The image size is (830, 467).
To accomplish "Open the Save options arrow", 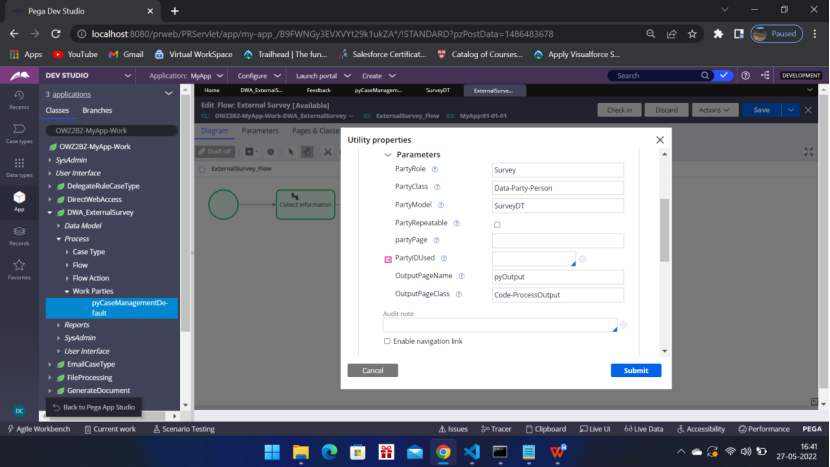I will point(790,110).
